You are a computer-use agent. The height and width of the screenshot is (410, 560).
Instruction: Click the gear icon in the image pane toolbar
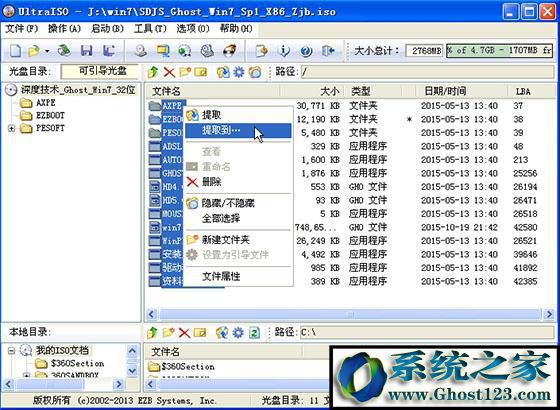[239, 72]
